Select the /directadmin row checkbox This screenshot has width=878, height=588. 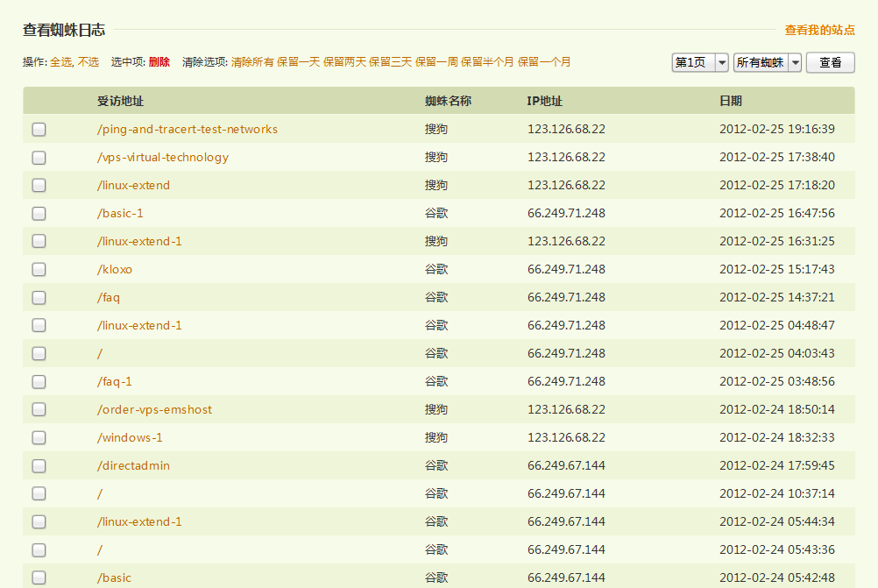(x=39, y=466)
